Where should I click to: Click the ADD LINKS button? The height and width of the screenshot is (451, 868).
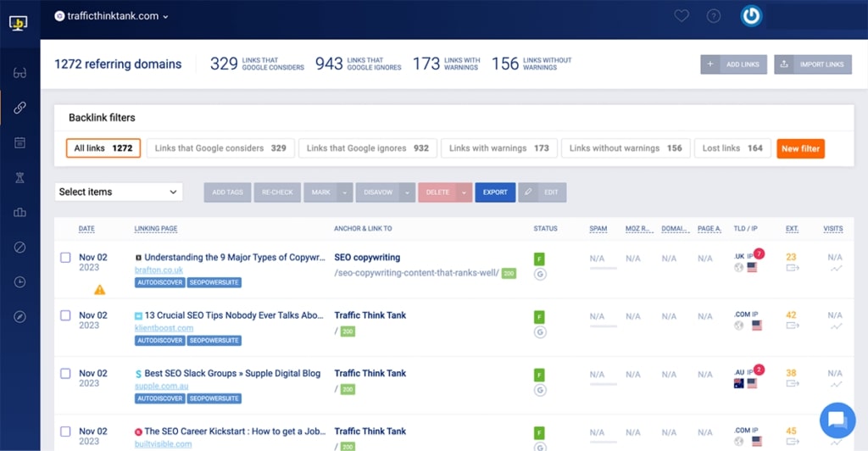(733, 64)
